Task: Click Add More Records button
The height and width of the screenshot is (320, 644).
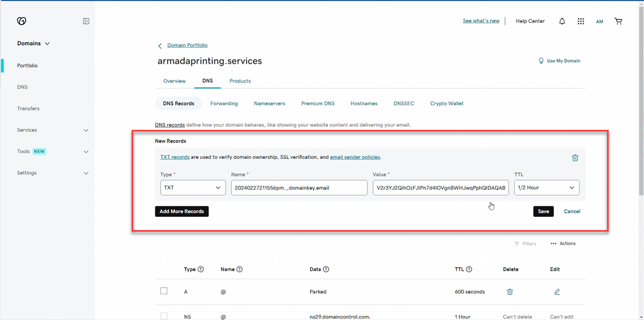Action: click(x=182, y=211)
